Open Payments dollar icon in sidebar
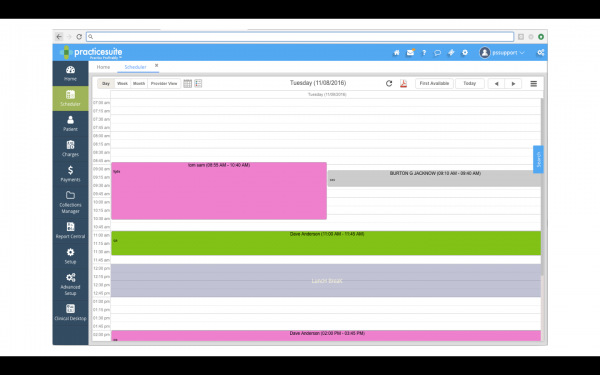Image resolution: width=600 pixels, height=375 pixels. tap(70, 170)
